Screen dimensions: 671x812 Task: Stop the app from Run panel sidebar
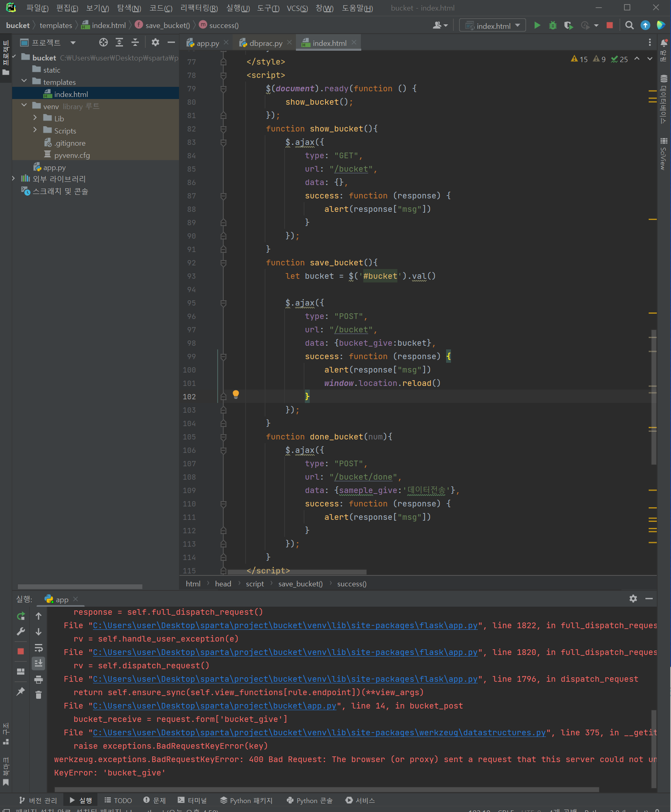point(21,651)
